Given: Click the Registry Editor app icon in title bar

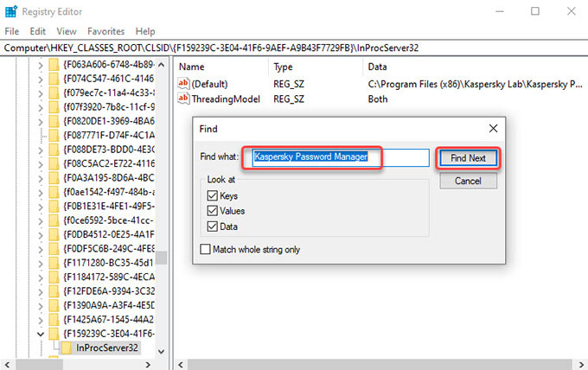Looking at the screenshot, I should point(11,11).
